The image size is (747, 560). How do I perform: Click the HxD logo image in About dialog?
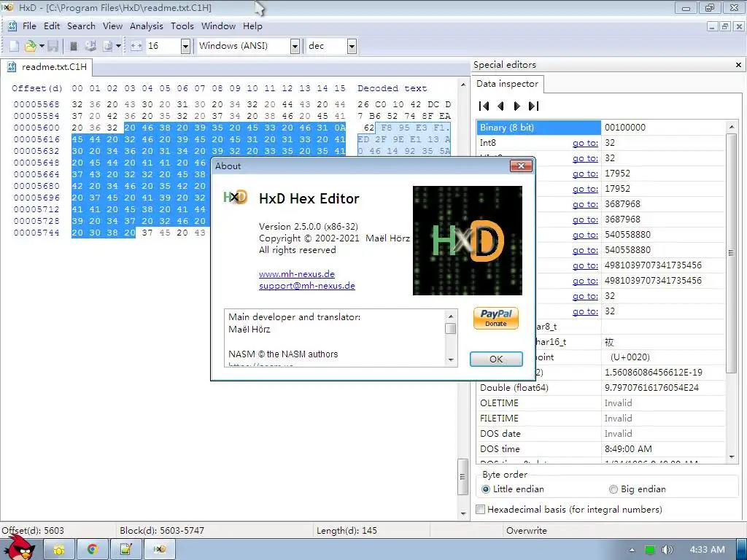pos(468,241)
